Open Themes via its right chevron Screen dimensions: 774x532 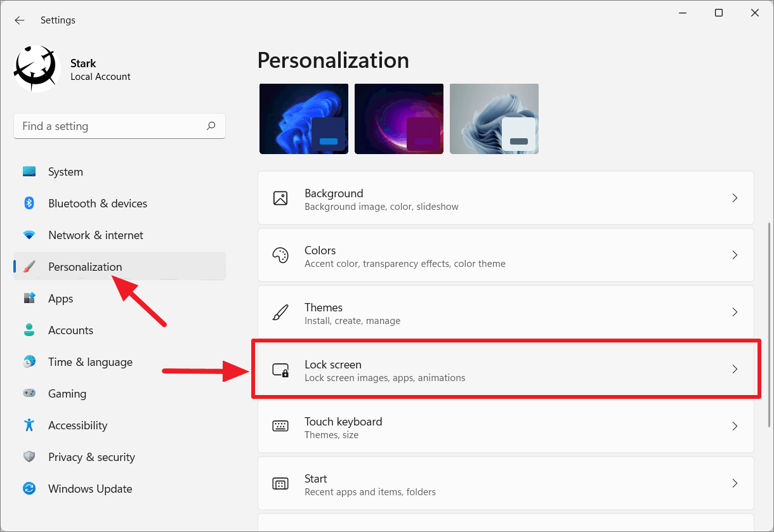[x=735, y=312]
